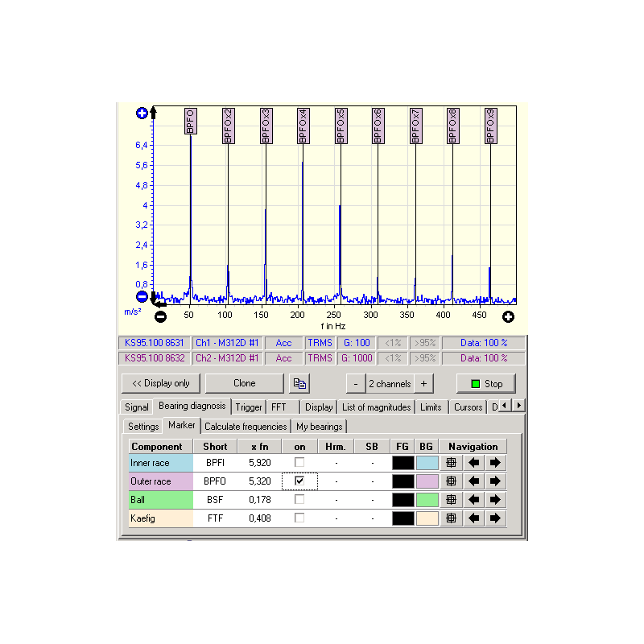644x644 pixels.
Task: Click the 5,920 x fn value
Action: click(x=260, y=463)
